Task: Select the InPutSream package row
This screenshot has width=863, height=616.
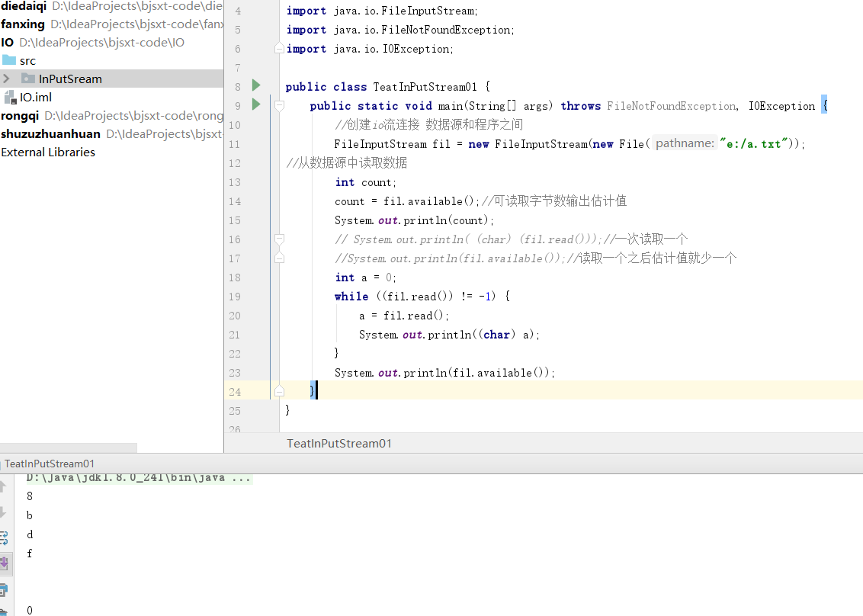Action: coord(112,79)
